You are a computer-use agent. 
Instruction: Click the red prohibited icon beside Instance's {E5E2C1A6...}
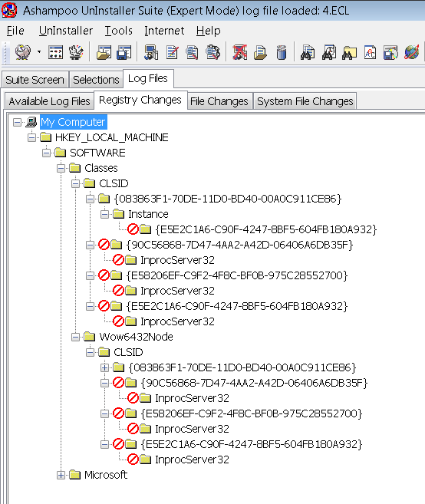133,229
